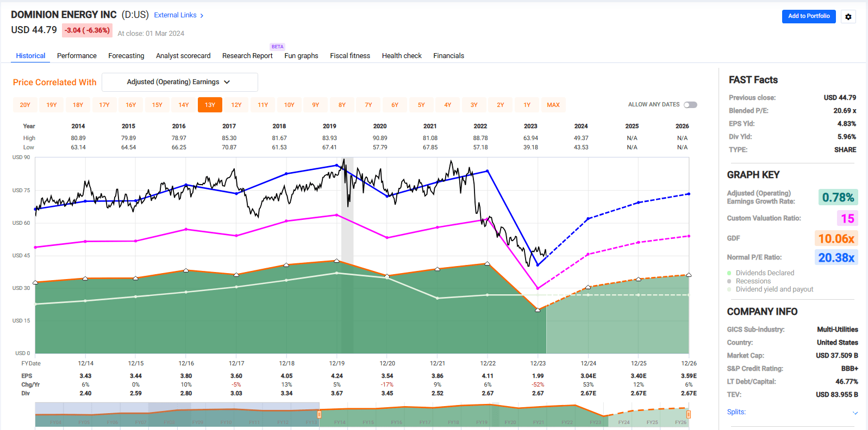Select the 8Y time range
868x430 pixels.
(x=342, y=105)
